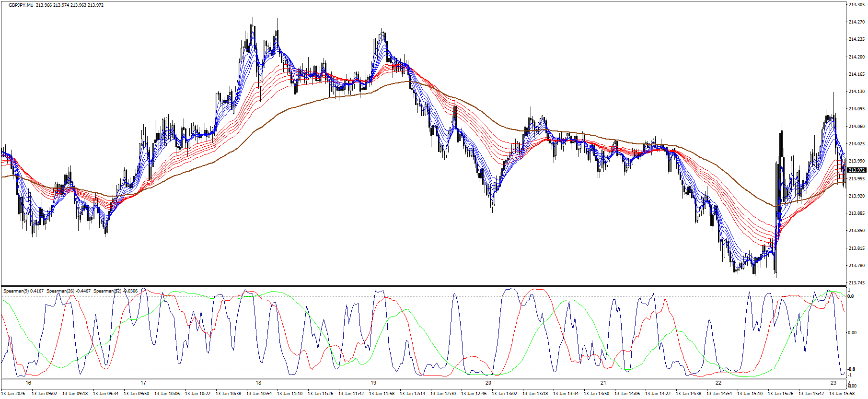This screenshot has height=399, width=868.
Task: Select the 13 Jan 09:02 time label
Action: pyautogui.click(x=44, y=394)
